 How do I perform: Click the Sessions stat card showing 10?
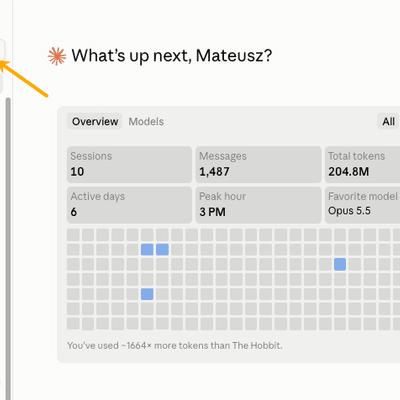coord(129,164)
